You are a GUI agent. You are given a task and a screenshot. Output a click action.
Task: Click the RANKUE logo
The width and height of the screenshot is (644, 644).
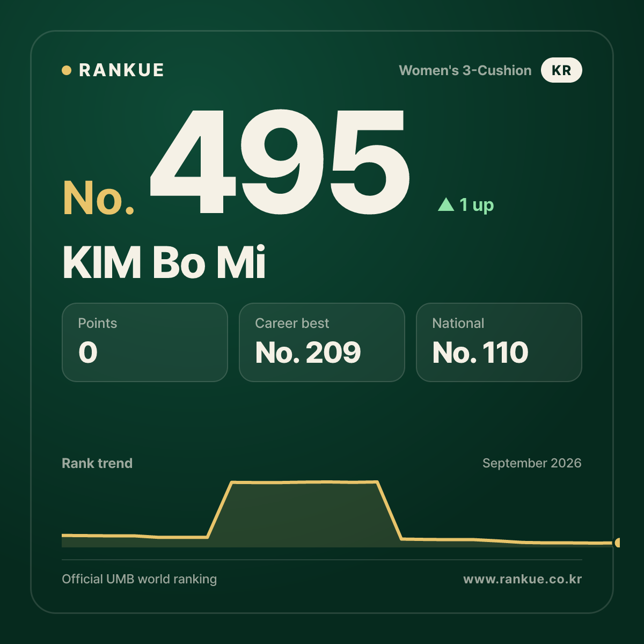point(113,70)
